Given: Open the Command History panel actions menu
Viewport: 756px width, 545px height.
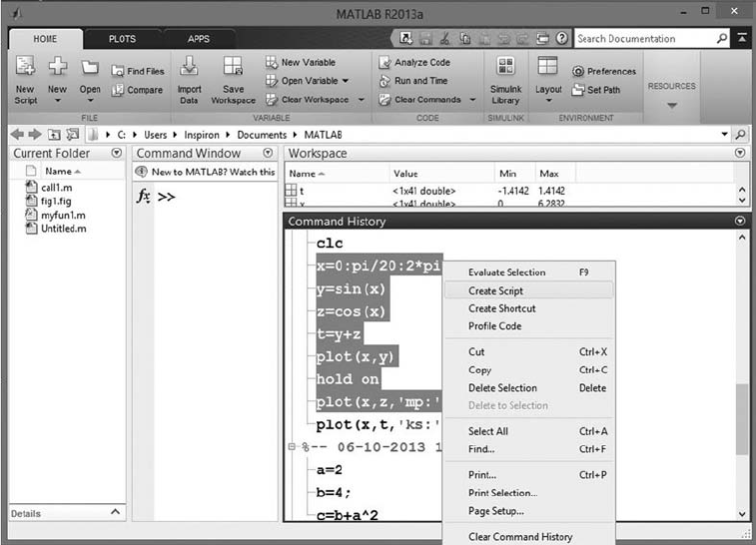Looking at the screenshot, I should [x=740, y=221].
